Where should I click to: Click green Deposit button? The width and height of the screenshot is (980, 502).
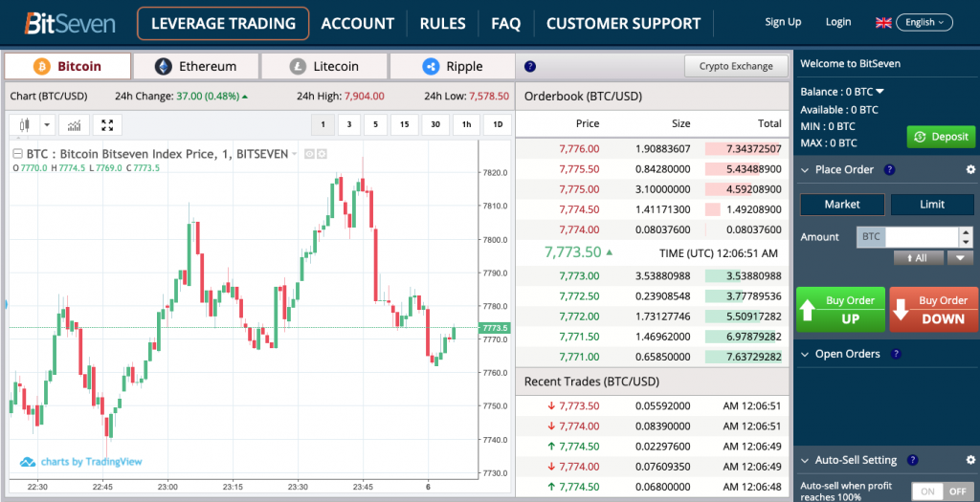[941, 137]
